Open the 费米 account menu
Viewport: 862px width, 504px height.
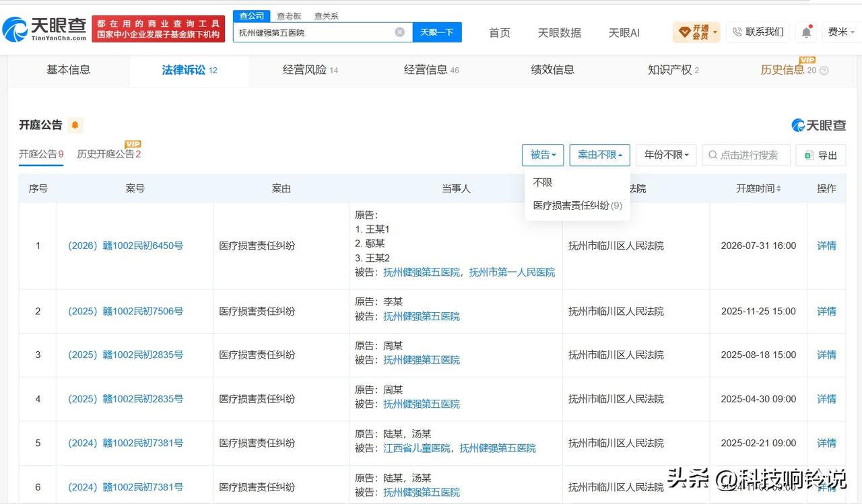841,32
